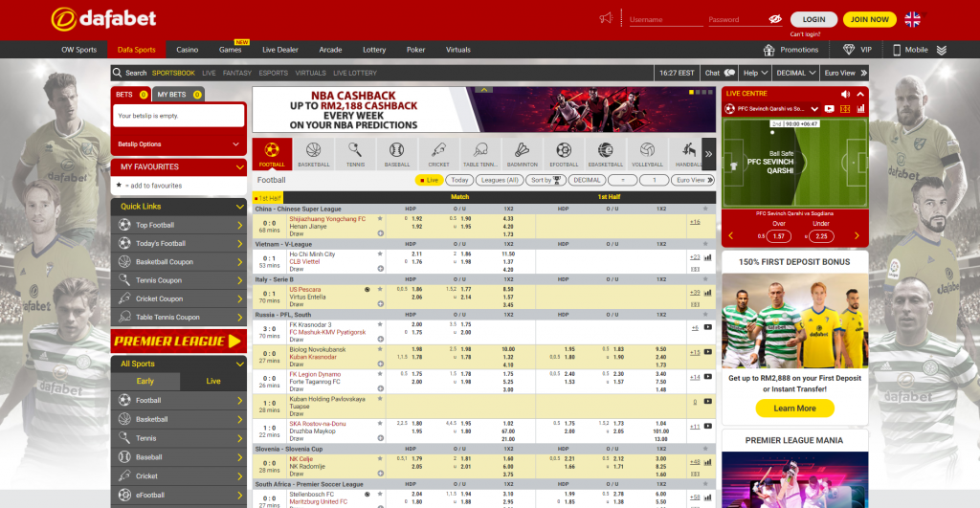Go to previous Live Centre market
The width and height of the screenshot is (980, 508).
click(x=731, y=236)
